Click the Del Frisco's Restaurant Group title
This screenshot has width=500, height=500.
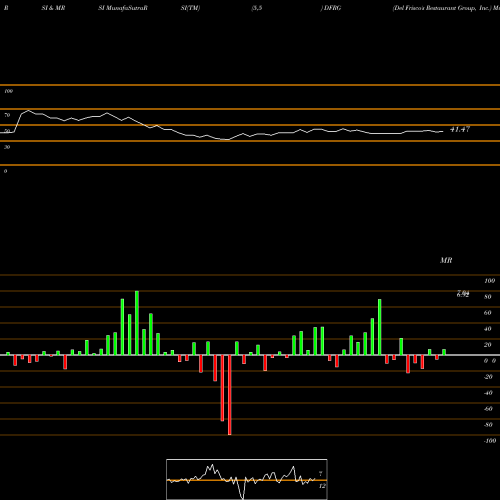(442, 8)
